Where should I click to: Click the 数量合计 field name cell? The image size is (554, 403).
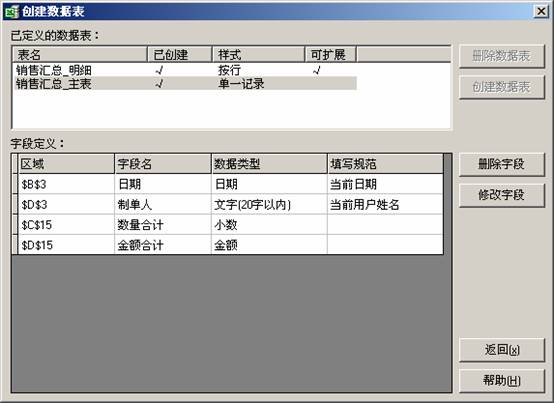(163, 225)
